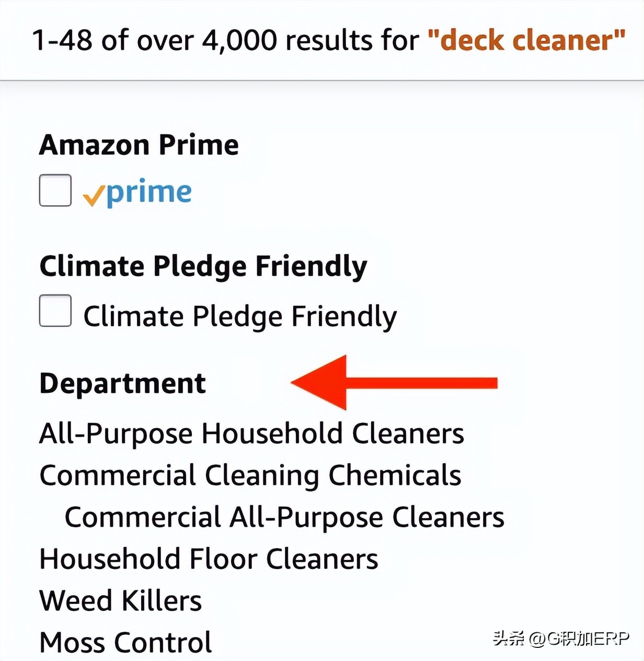Check the Prime filter checkbox
This screenshot has width=644, height=661.
tap(55, 190)
